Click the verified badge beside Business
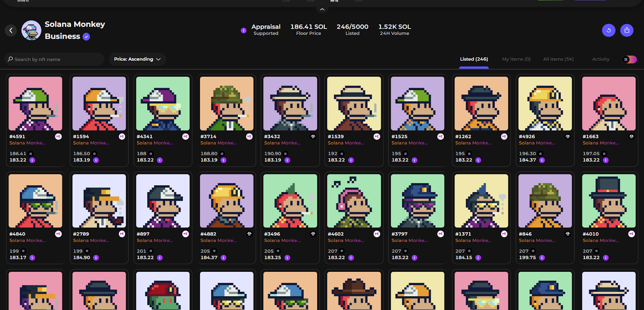 [86, 37]
